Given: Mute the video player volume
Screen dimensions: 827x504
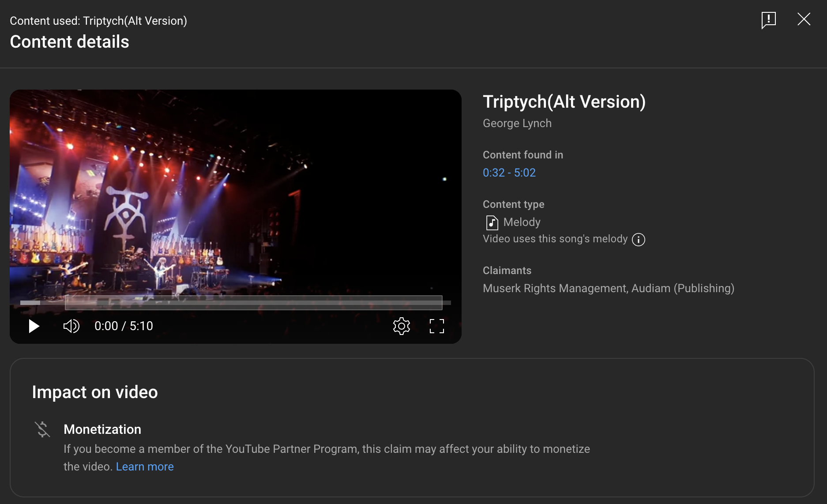Looking at the screenshot, I should click(71, 326).
